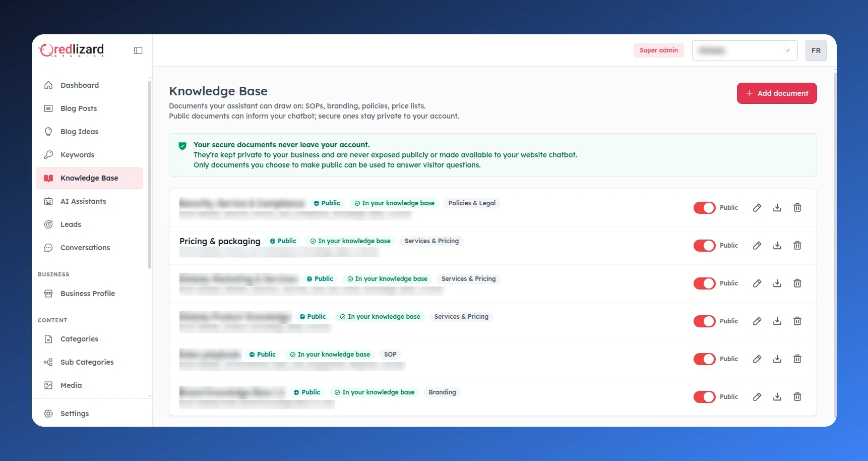Click the green shield security icon
Viewport: 868px width, 461px height.
(182, 146)
